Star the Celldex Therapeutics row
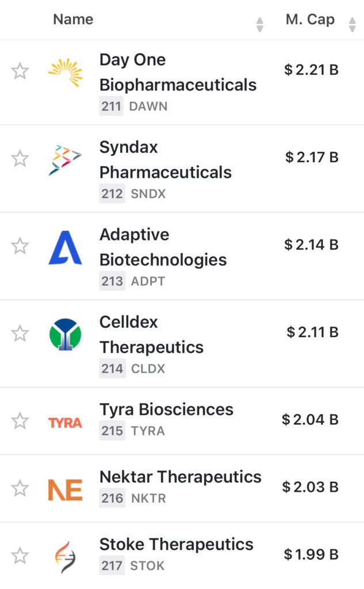 [x=20, y=334]
